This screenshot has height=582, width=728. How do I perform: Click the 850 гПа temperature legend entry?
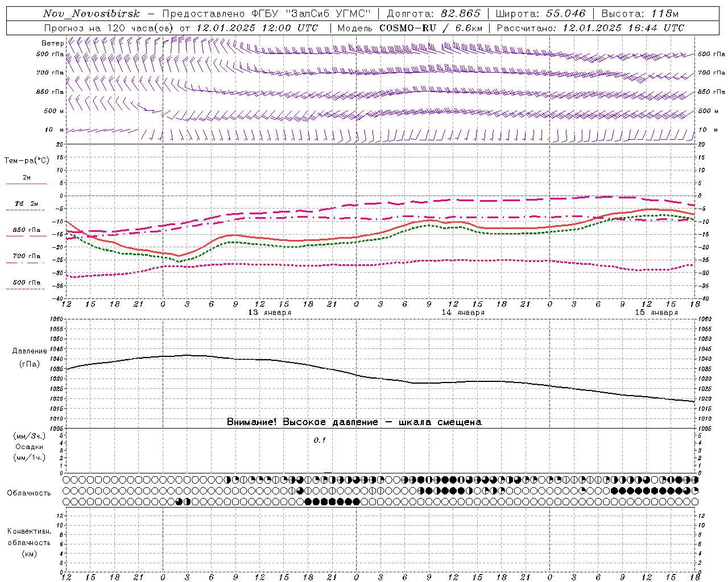coord(26,230)
